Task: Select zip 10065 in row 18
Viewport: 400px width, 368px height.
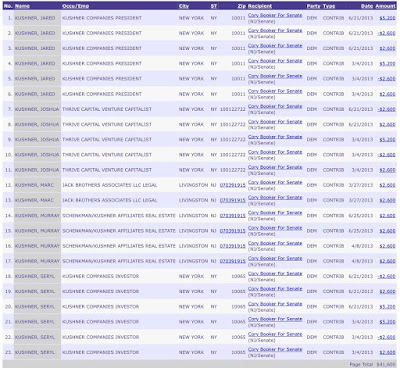Action: click(239, 276)
